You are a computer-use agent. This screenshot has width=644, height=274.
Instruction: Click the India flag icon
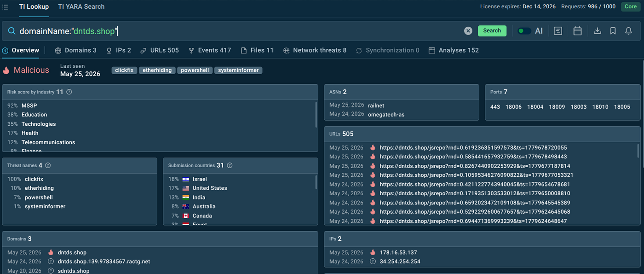pos(186,197)
